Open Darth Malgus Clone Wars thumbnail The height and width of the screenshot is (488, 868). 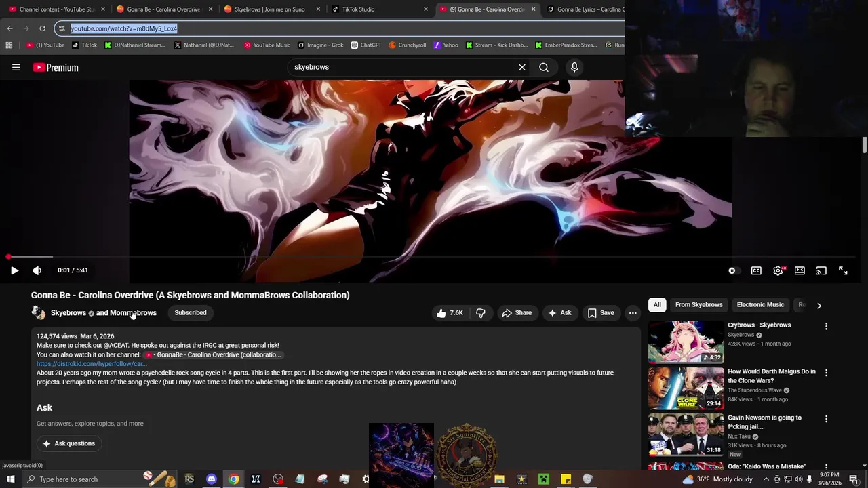coord(686,388)
